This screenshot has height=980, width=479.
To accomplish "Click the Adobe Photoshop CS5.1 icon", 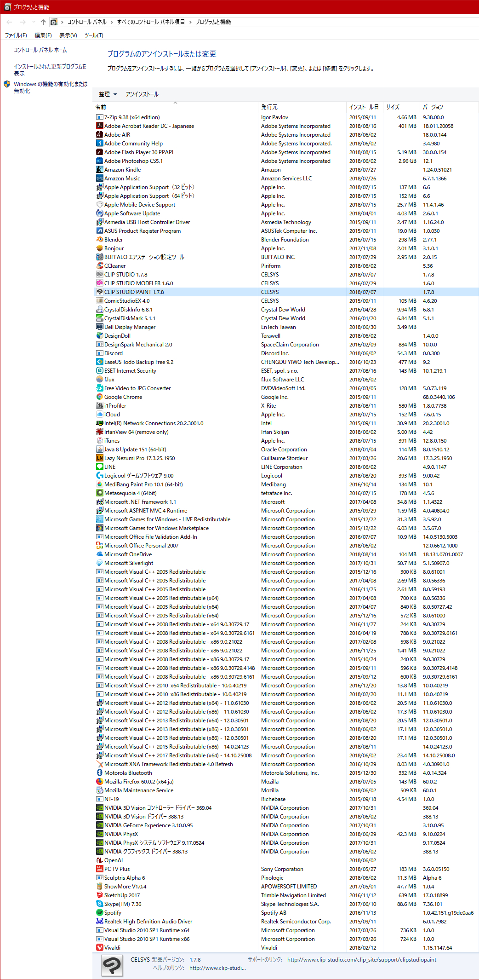I will point(99,161).
